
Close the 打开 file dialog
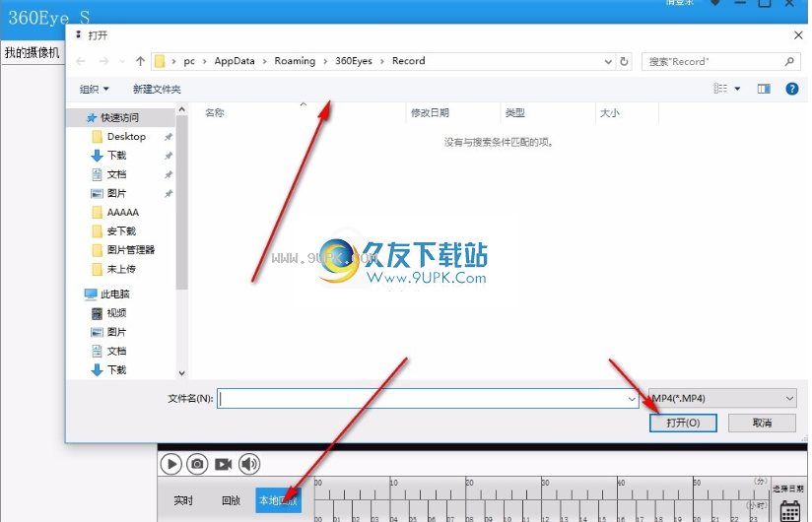point(798,35)
